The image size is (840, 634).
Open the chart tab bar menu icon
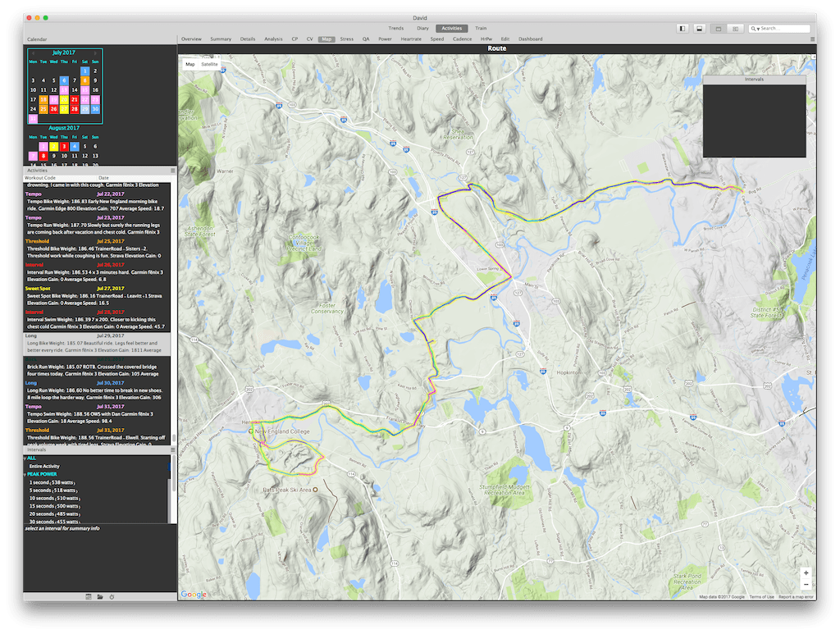[813, 39]
